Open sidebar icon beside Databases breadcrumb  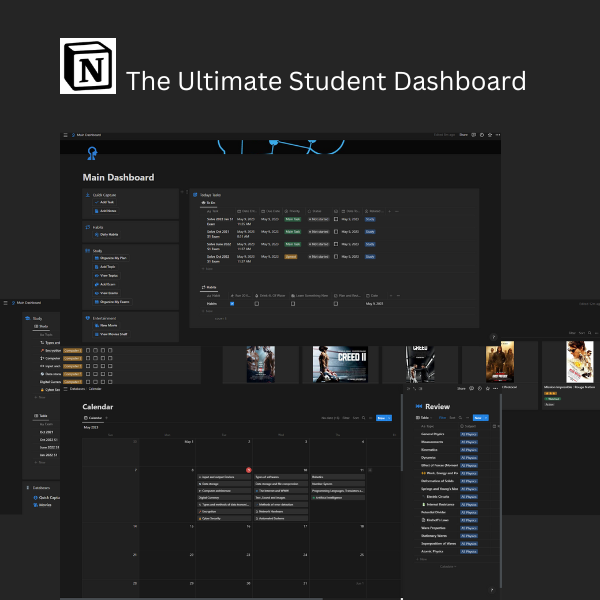pos(65,389)
